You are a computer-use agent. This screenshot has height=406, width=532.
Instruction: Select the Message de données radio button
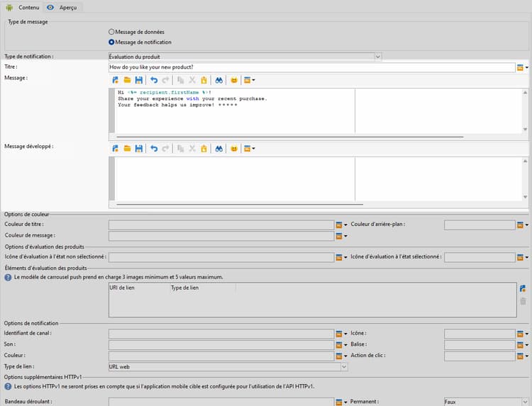coord(111,32)
